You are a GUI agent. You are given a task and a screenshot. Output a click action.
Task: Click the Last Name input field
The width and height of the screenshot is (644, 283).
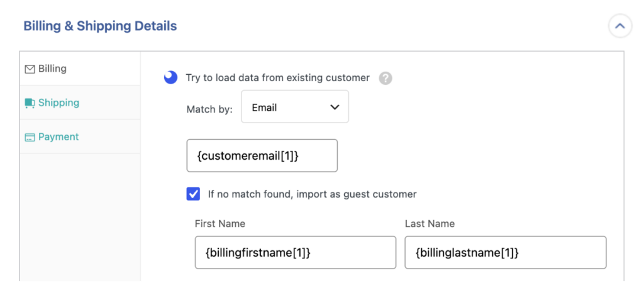pos(505,253)
